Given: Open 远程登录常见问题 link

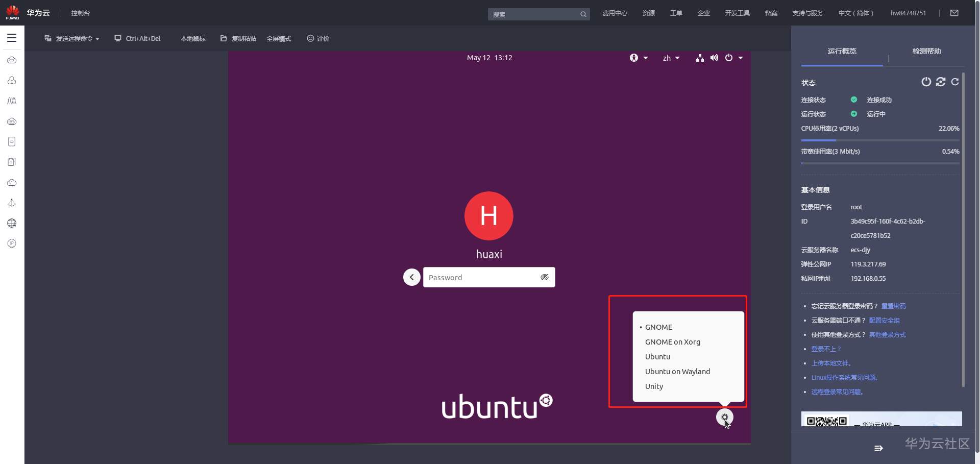Looking at the screenshot, I should pyautogui.click(x=838, y=392).
